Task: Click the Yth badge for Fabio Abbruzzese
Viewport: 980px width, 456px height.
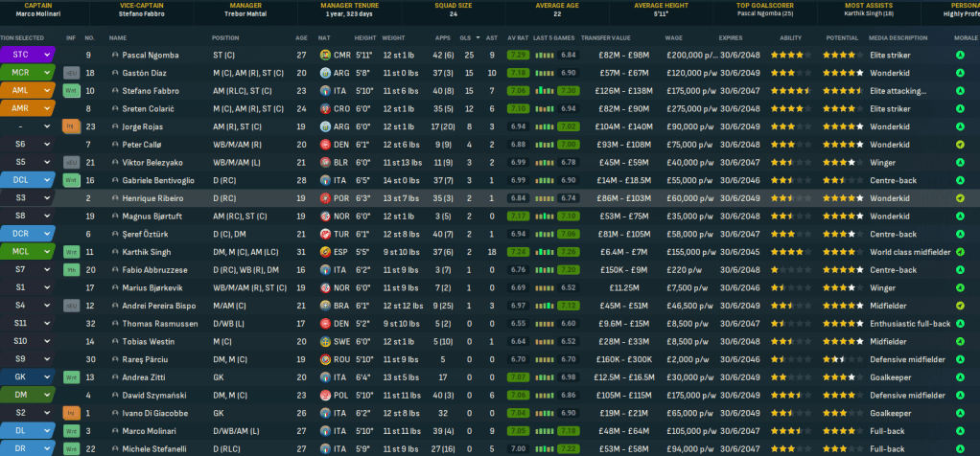Action: 71,269
